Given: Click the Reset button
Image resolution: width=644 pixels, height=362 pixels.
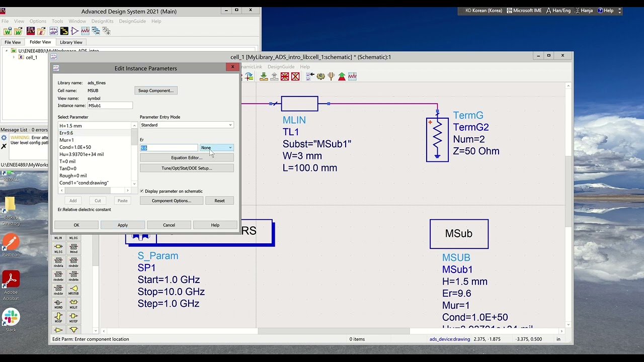Looking at the screenshot, I should point(219,201).
